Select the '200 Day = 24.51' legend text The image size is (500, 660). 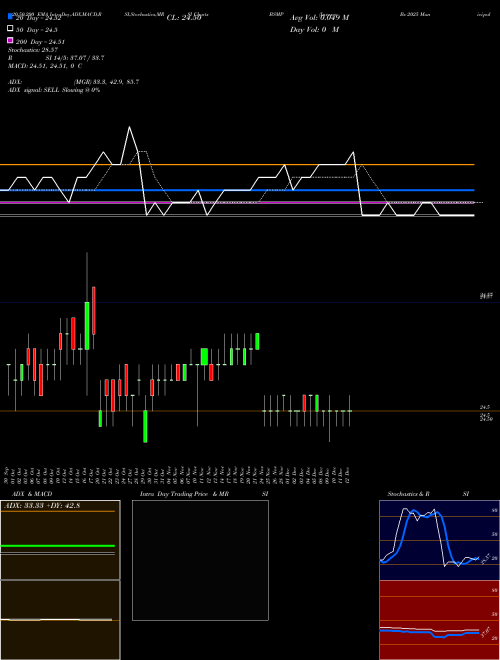(40, 42)
